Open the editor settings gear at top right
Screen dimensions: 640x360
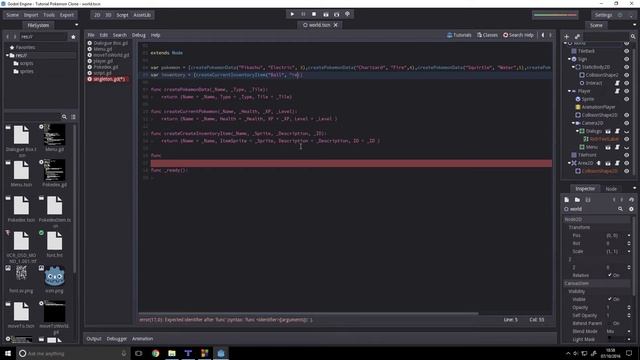coord(620,15)
